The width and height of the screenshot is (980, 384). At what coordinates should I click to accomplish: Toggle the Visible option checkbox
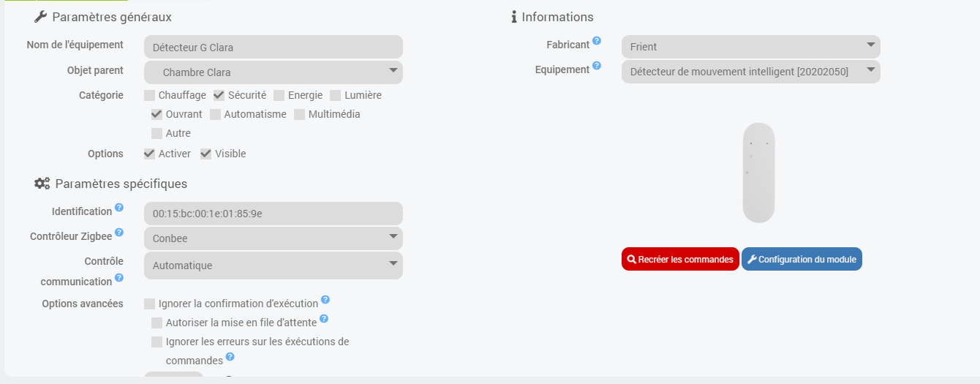206,154
